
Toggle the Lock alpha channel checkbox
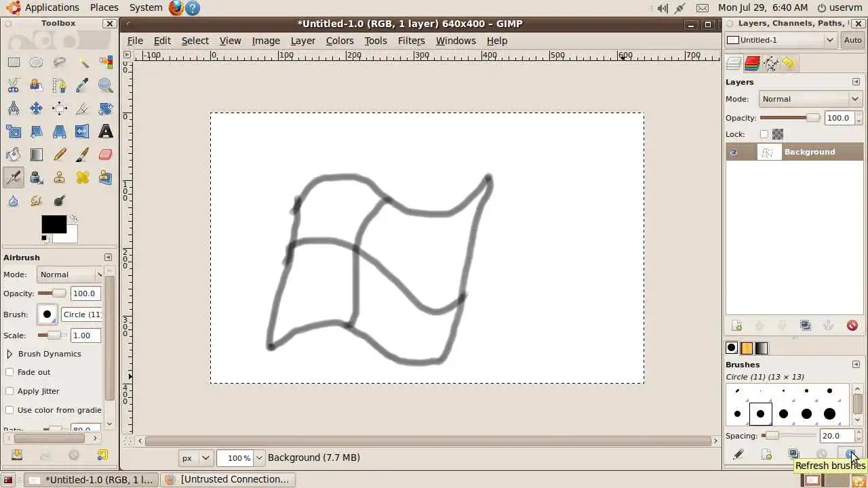click(x=764, y=134)
